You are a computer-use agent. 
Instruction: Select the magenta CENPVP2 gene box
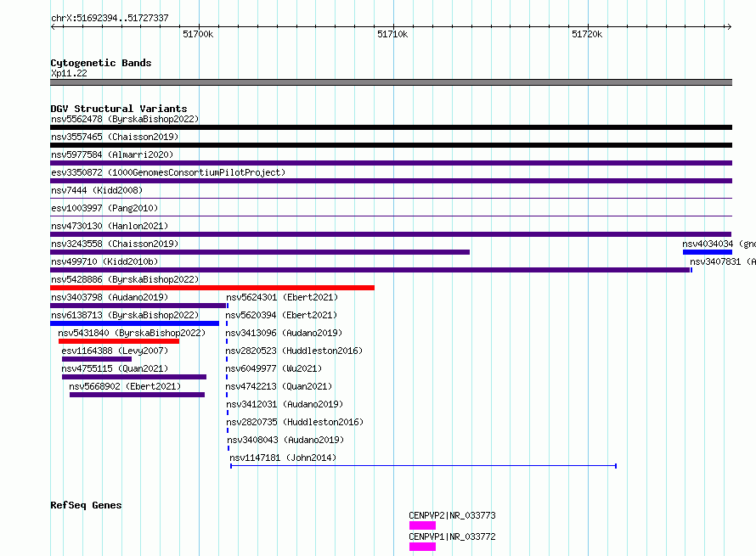(x=422, y=525)
